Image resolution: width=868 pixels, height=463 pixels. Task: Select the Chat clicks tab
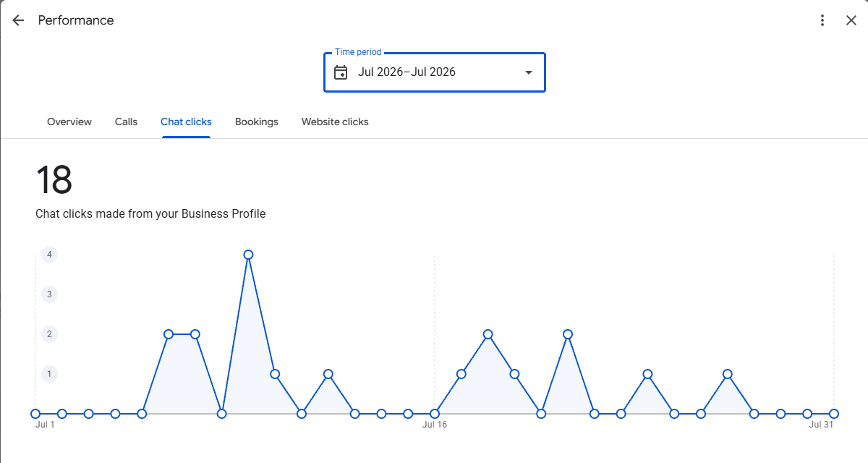[186, 122]
